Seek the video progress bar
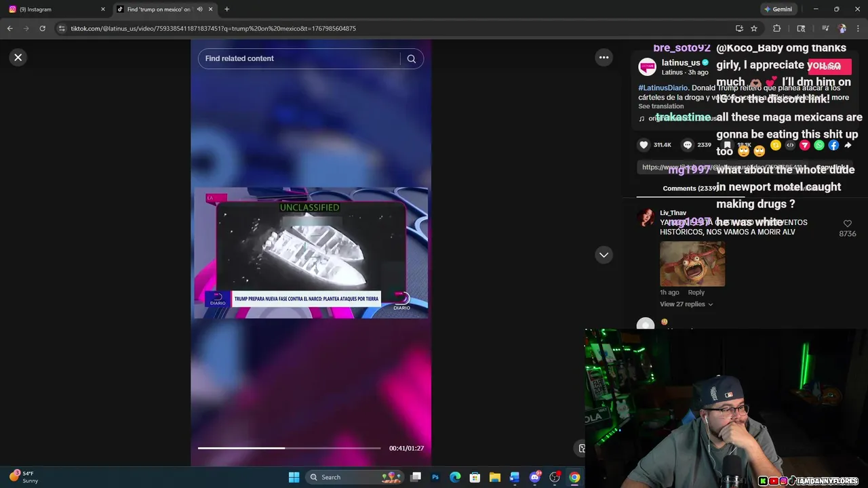 coord(290,448)
